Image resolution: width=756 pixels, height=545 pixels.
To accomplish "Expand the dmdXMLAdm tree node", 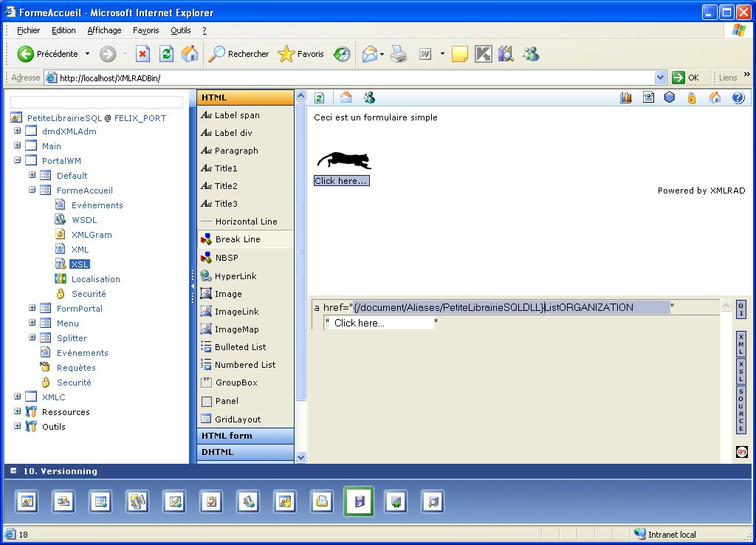I will click(17, 131).
